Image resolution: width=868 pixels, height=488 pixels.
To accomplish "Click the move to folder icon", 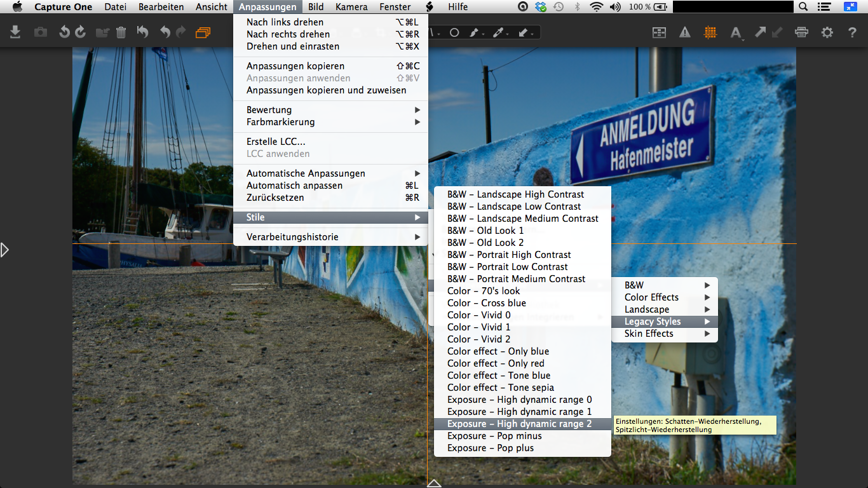I will click(102, 32).
